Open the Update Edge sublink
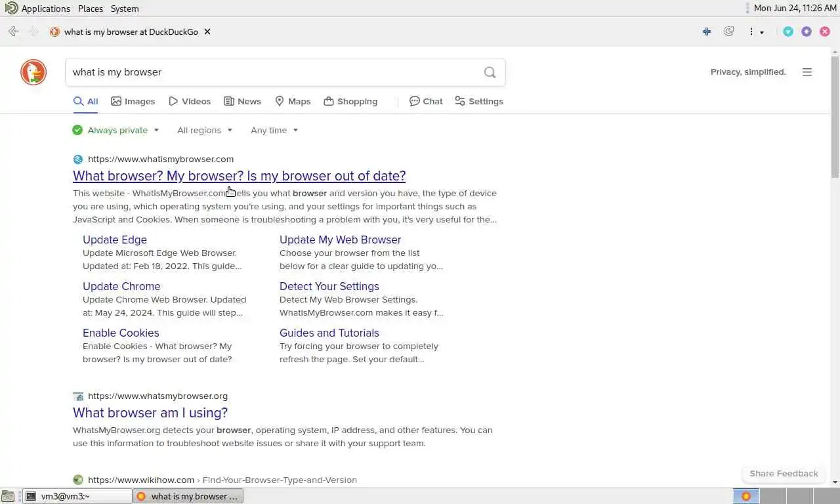Viewport: 840px width, 504px height. [x=115, y=240]
